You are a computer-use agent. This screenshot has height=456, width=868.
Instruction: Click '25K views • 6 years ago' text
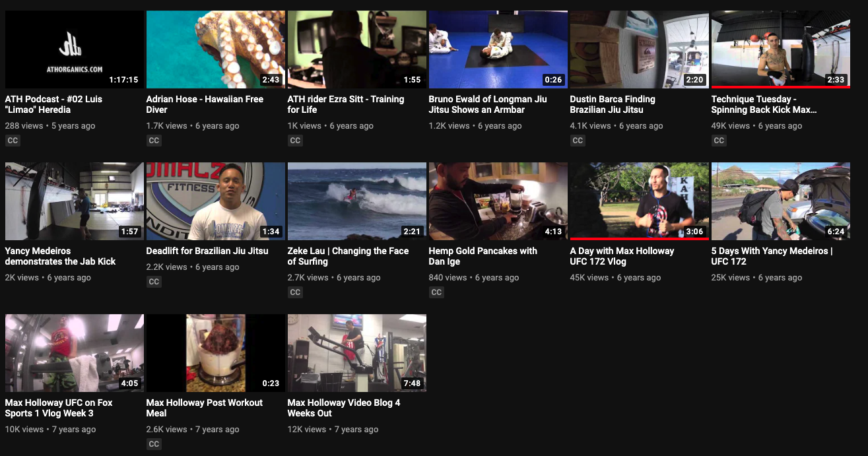[x=757, y=277]
